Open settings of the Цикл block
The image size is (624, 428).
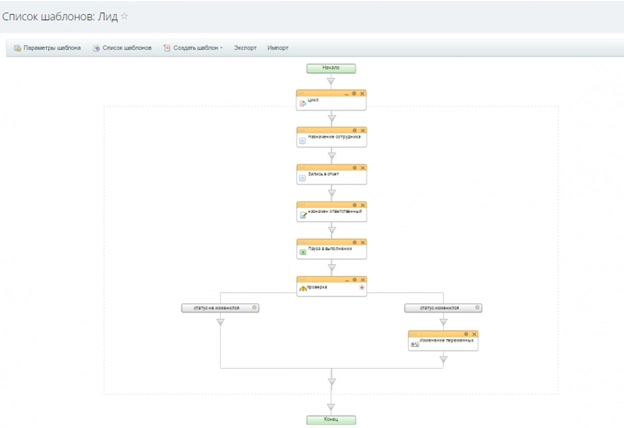click(x=354, y=93)
